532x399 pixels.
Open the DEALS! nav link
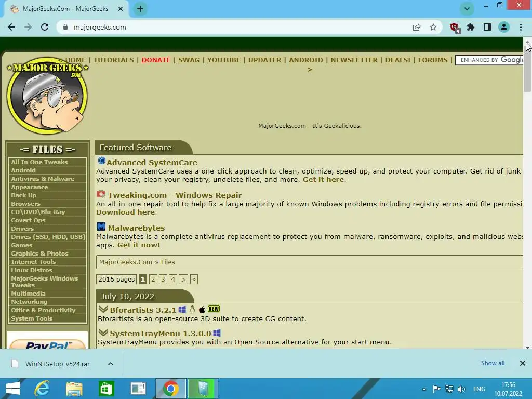(397, 60)
